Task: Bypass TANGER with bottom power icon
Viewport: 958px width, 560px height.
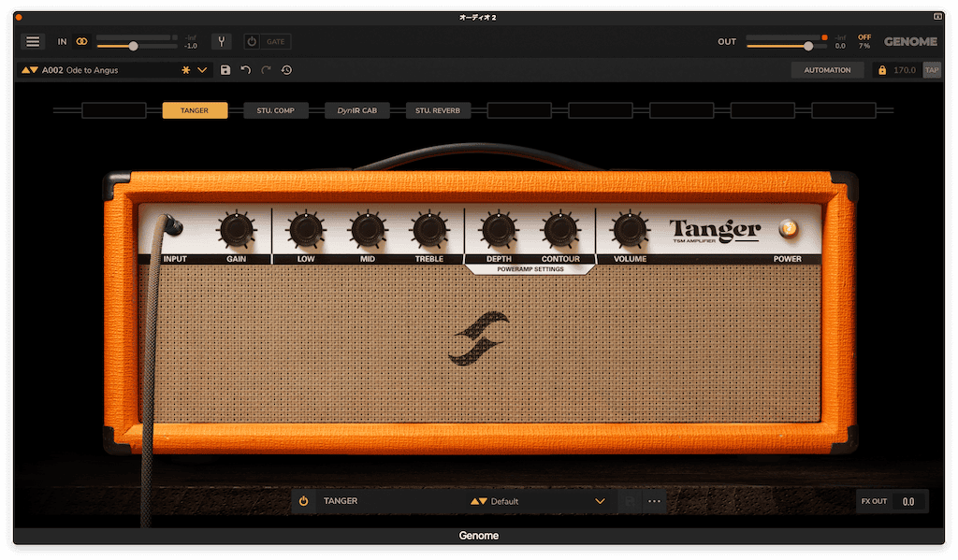Action: 304,501
